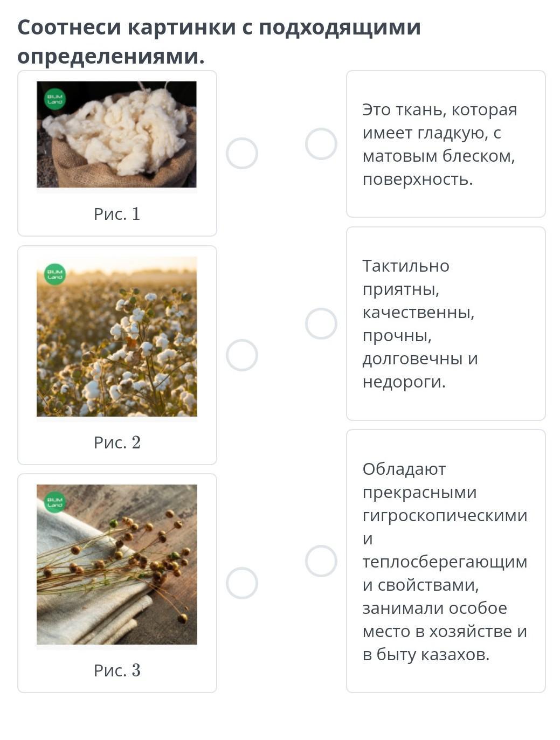
Task: Click the BUM Land logo on picture 1
Action: pos(55,99)
